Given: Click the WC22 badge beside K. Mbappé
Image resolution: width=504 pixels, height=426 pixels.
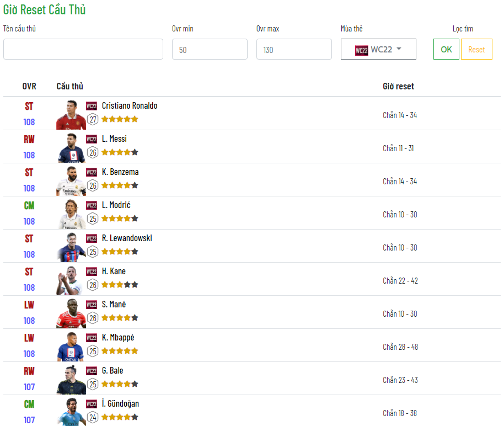Looking at the screenshot, I should 92,338.
